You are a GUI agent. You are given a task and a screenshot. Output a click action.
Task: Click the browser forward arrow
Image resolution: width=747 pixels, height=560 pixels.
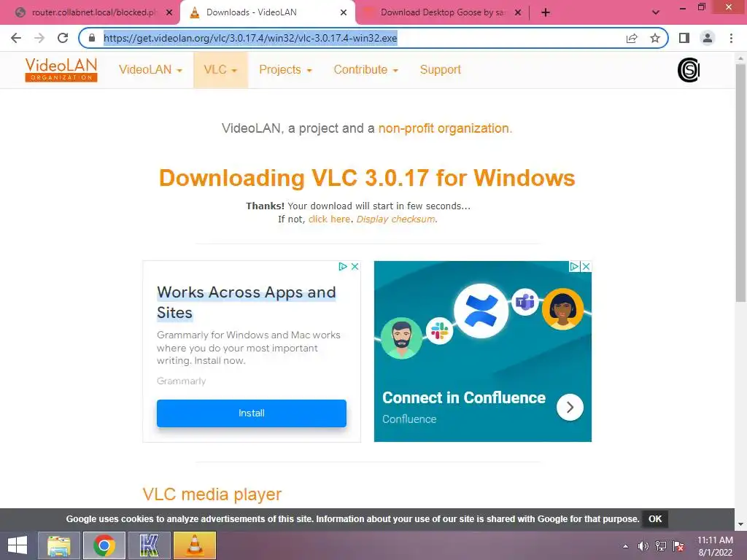click(39, 38)
